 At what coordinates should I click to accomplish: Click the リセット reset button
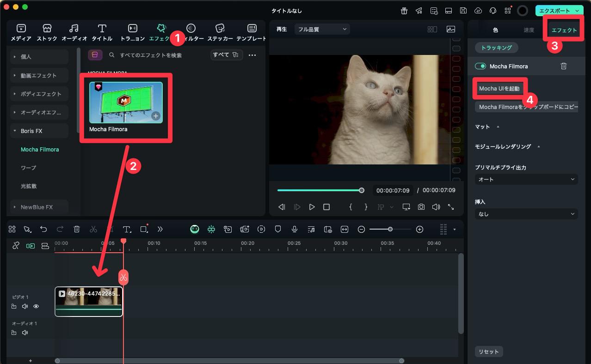(x=489, y=352)
